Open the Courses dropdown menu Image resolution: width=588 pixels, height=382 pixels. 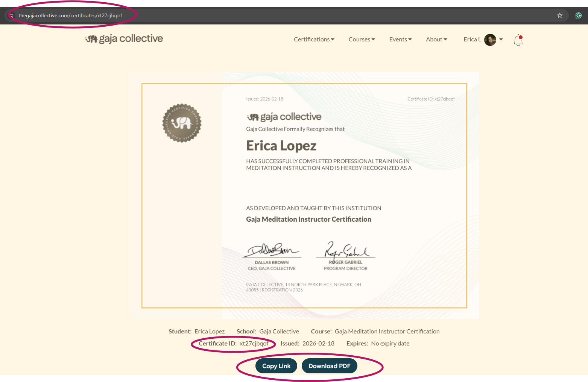point(362,40)
